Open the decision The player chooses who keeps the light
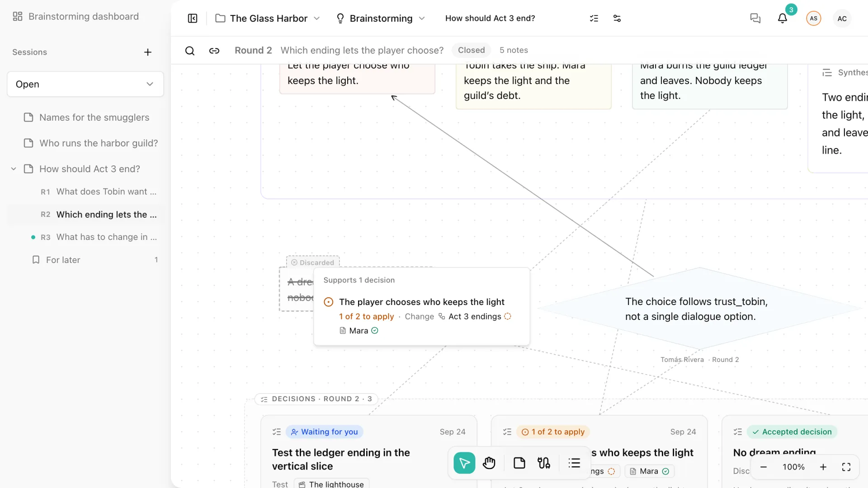The image size is (868, 488). click(x=422, y=302)
